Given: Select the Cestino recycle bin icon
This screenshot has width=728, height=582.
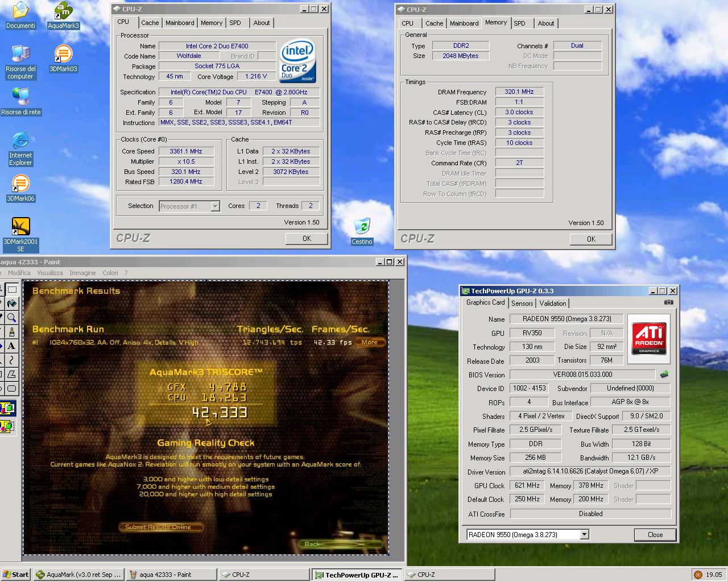Looking at the screenshot, I should (362, 231).
